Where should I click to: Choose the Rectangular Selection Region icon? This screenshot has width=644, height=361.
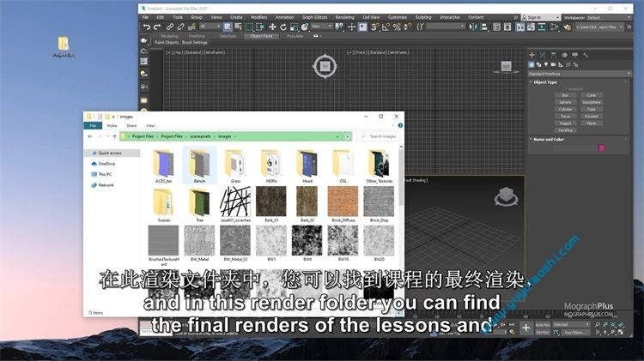(x=249, y=27)
